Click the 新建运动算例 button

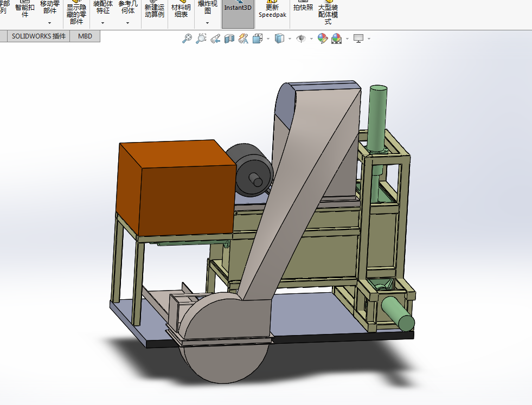click(155, 10)
